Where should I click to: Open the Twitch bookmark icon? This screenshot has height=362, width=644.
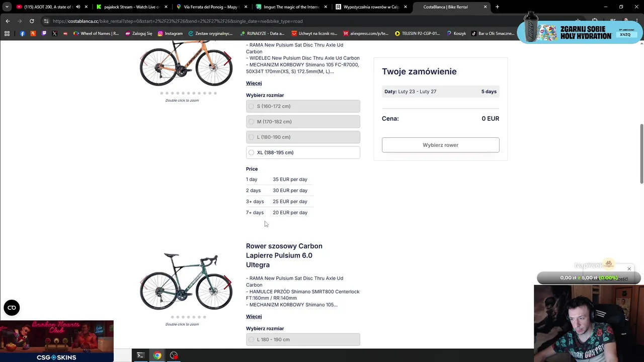tap(44, 34)
